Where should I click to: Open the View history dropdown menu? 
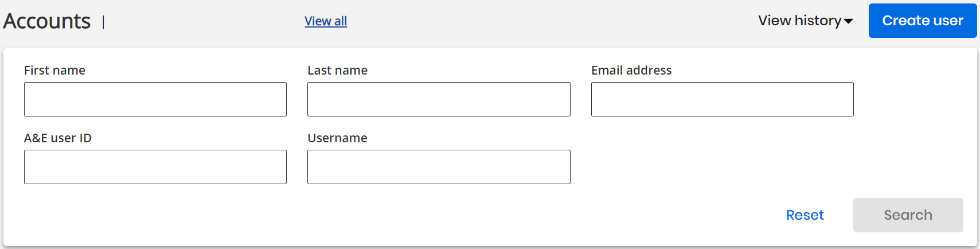(805, 21)
